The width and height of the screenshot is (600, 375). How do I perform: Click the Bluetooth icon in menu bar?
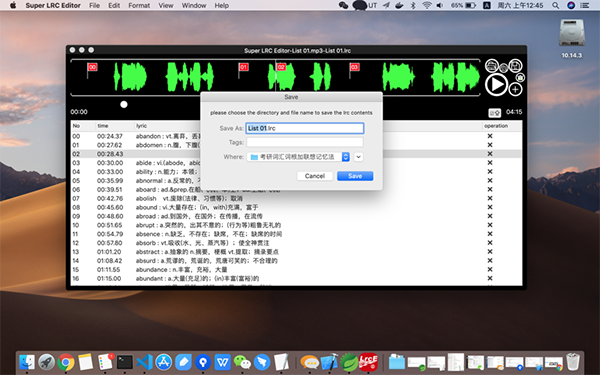coord(413,5)
